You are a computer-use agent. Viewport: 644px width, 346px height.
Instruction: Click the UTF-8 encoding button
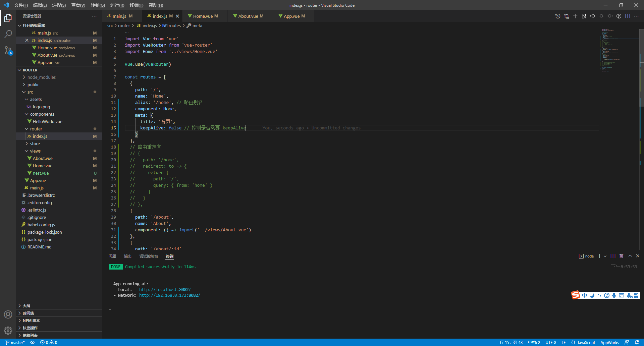click(x=551, y=343)
